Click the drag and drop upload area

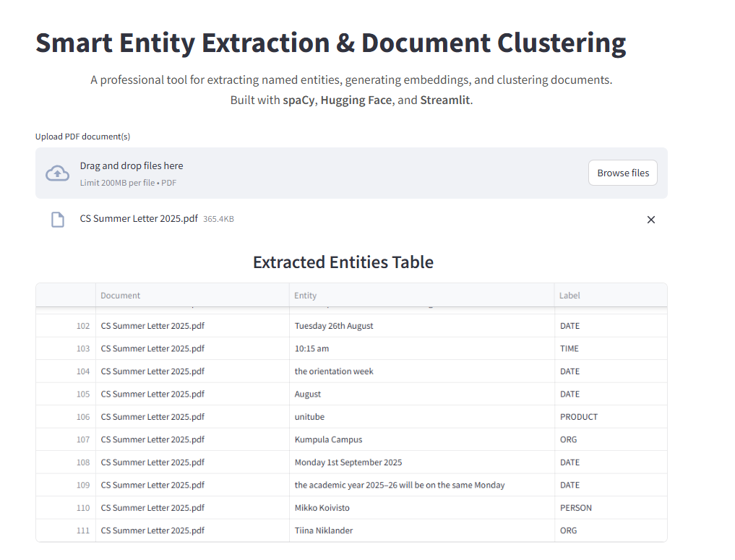point(351,173)
